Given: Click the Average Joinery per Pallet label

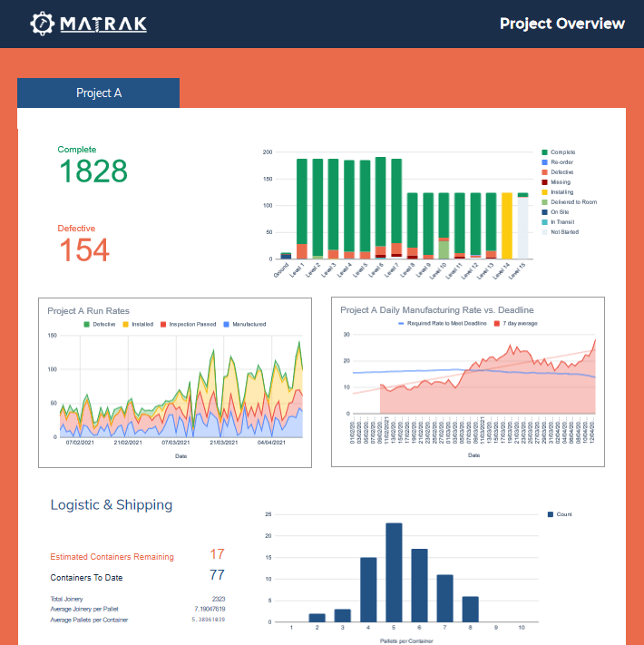Looking at the screenshot, I should tap(84, 610).
